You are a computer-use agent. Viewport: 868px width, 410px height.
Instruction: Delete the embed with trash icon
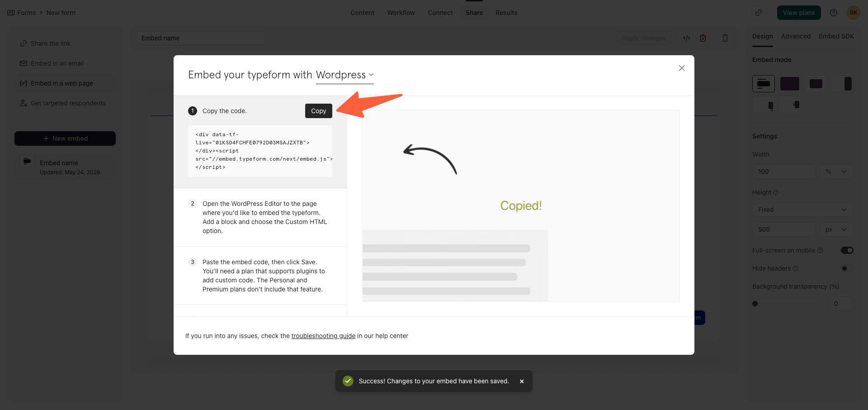point(703,38)
